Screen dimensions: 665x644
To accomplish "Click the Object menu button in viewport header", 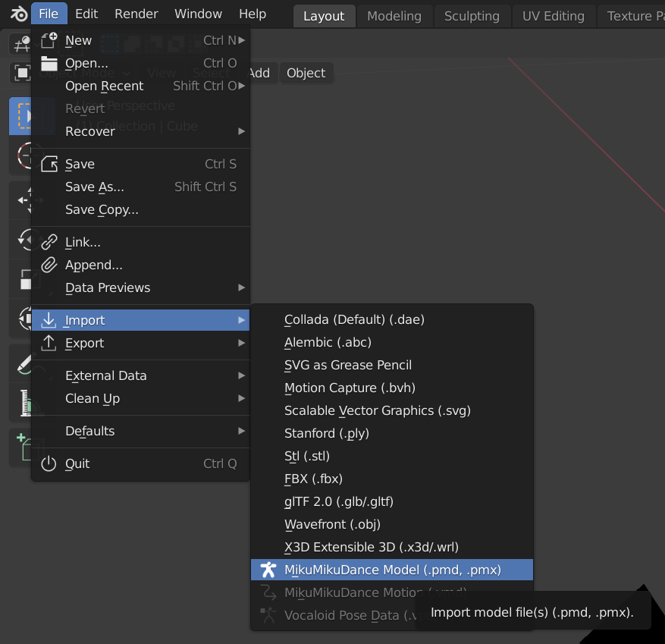I will [306, 73].
